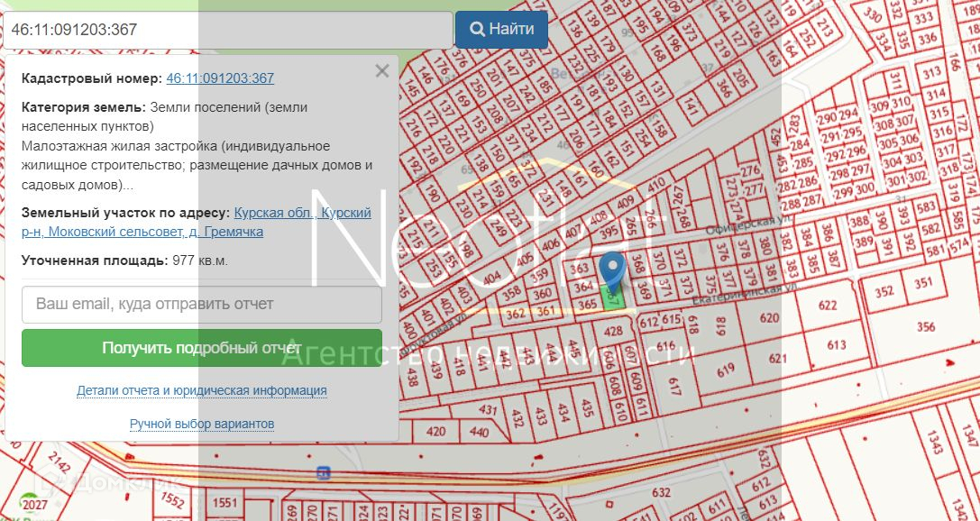The image size is (980, 521).
Task: Click Ручной выбор вариантов link
Action: 202,424
